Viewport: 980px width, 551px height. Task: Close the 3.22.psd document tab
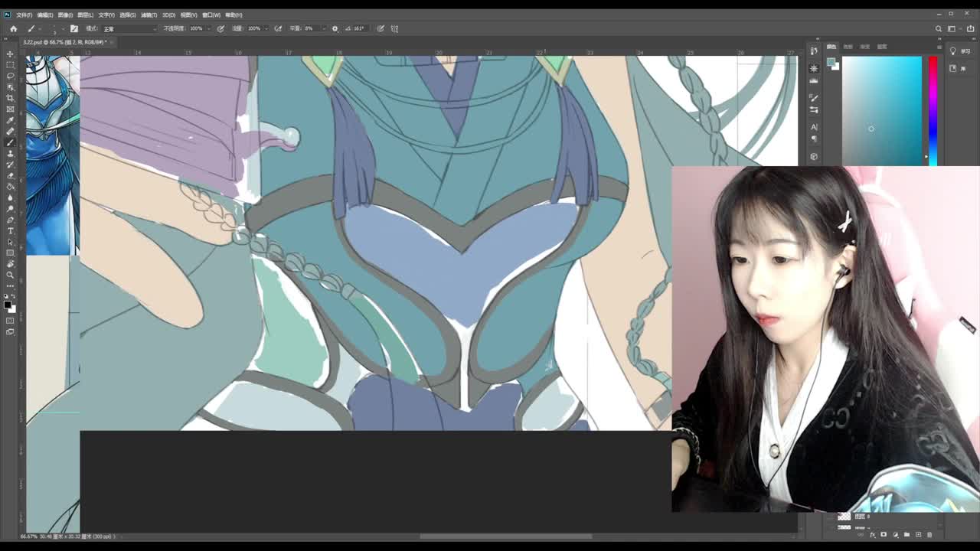click(113, 41)
